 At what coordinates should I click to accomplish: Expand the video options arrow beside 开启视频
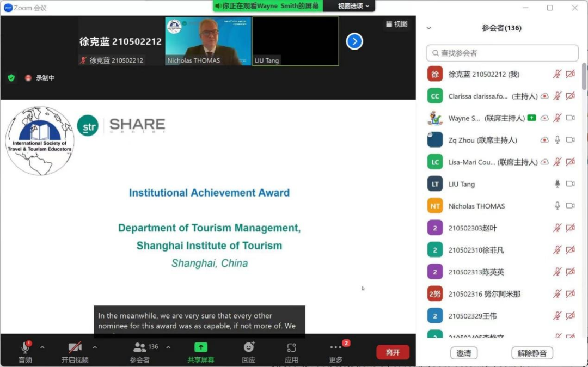[x=95, y=347]
